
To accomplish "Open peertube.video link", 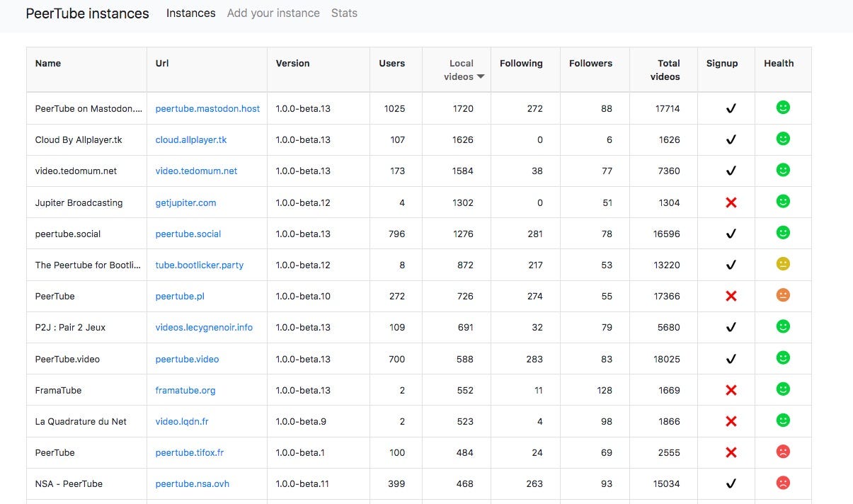I will coord(187,359).
